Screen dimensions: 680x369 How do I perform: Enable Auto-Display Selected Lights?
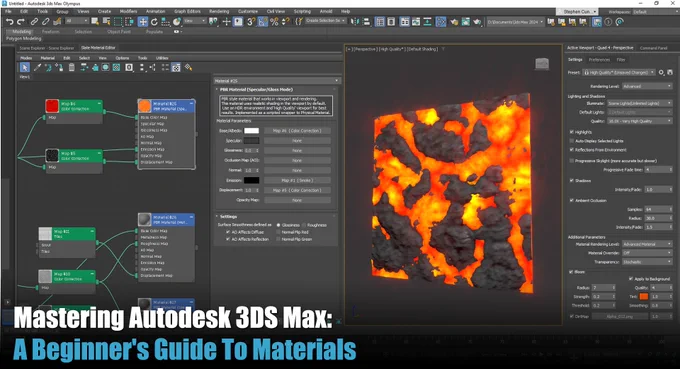click(572, 141)
